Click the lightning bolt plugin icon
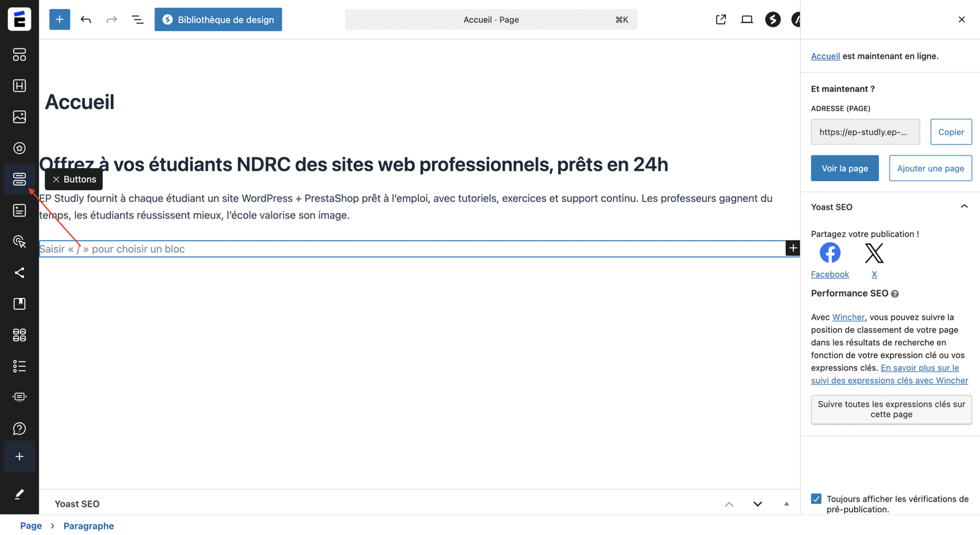The height and width of the screenshot is (535, 980). pos(773,20)
